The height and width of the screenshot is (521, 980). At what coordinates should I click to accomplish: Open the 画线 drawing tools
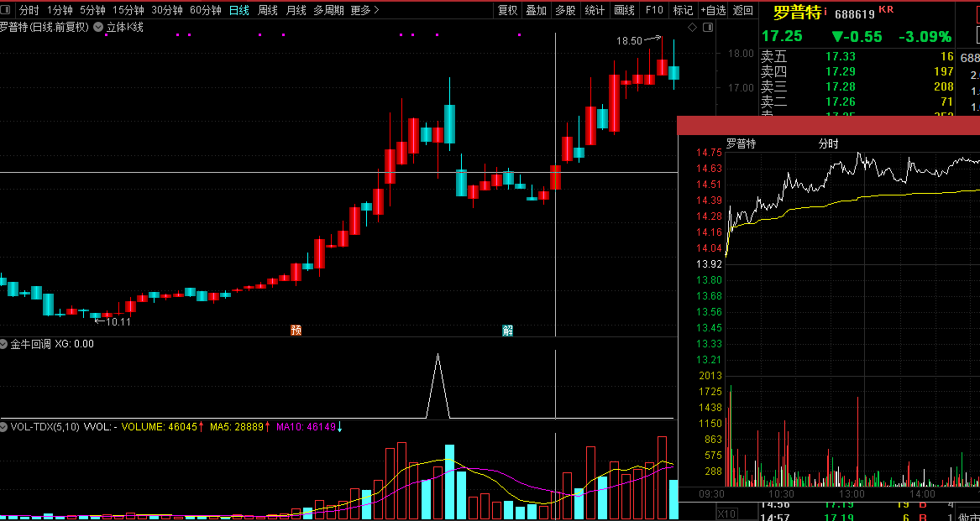624,10
